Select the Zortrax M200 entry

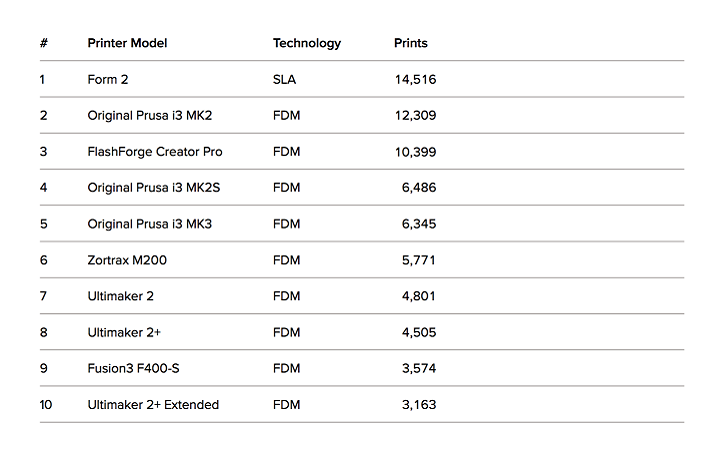click(127, 260)
